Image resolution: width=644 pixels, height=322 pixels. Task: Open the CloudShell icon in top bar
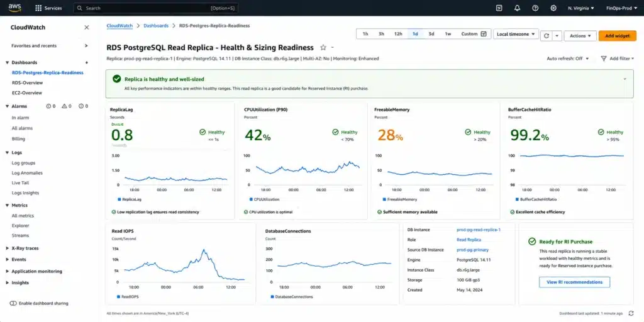tap(499, 8)
